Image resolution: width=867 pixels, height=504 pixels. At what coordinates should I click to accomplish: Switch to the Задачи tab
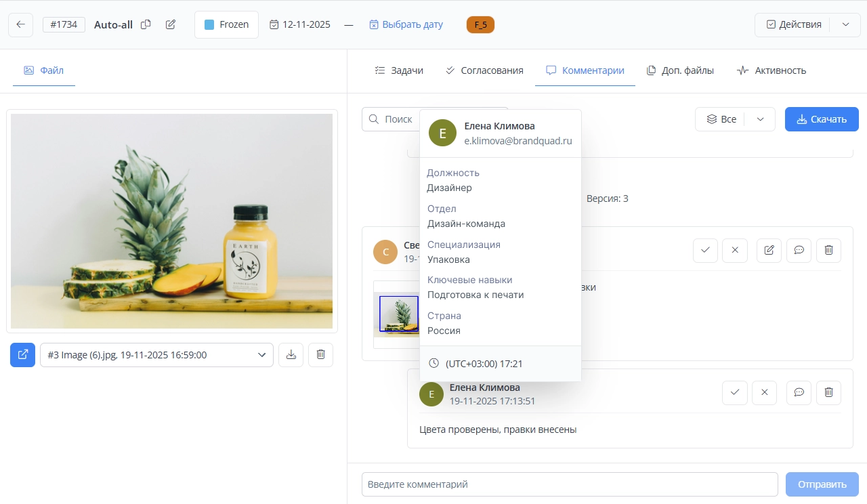(x=399, y=70)
